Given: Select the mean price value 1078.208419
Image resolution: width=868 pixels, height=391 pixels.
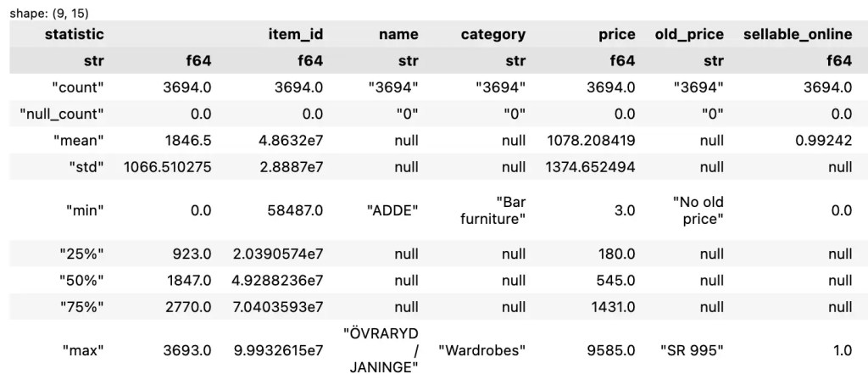Looking at the screenshot, I should click(593, 141).
